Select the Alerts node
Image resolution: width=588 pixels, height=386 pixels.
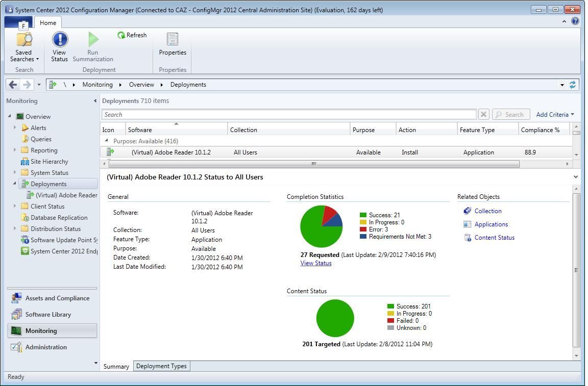[x=38, y=128]
